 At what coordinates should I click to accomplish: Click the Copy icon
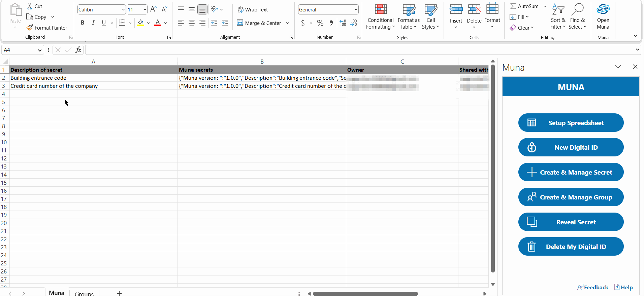[x=30, y=17]
